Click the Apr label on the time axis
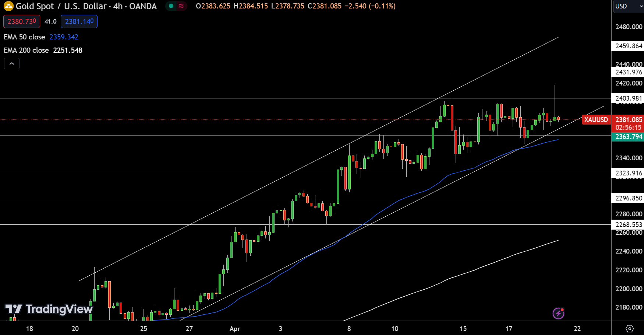The height and width of the screenshot is (335, 644). click(235, 329)
